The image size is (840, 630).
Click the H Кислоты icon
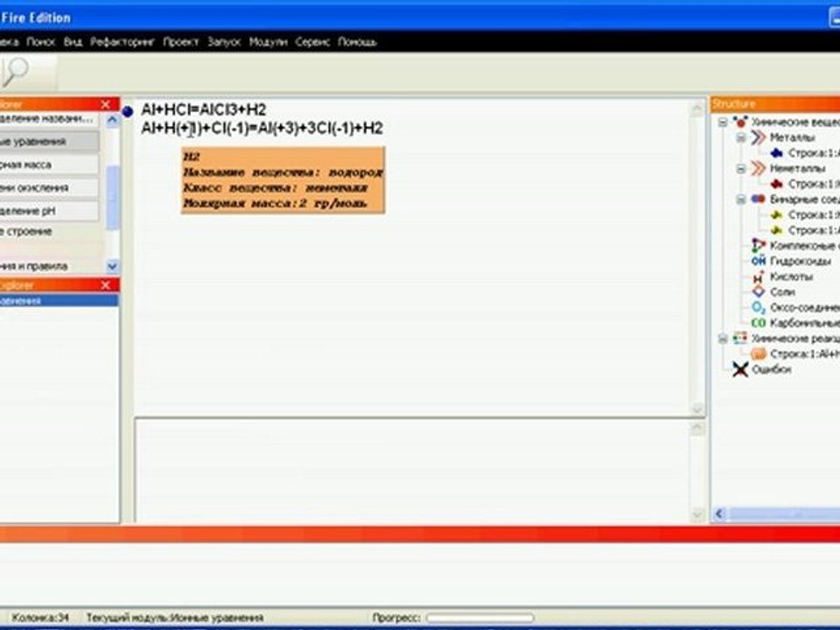click(x=758, y=277)
